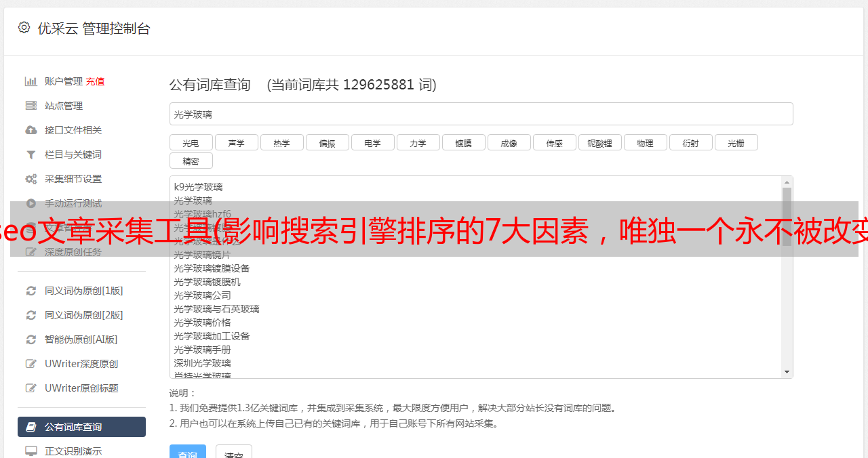Screen dimensions: 868x458
Task: Choose the 镀膜 tag button
Action: pos(463,142)
